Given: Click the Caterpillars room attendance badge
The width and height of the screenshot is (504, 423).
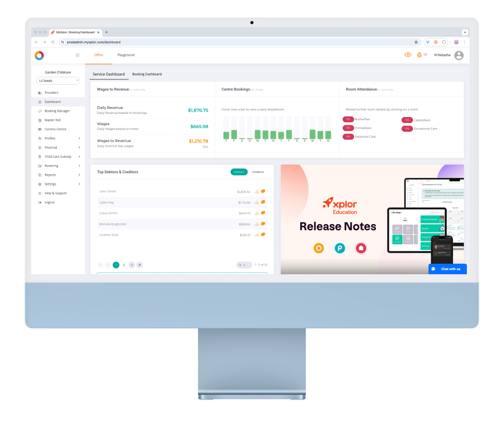Looking at the screenshot, I should click(407, 120).
